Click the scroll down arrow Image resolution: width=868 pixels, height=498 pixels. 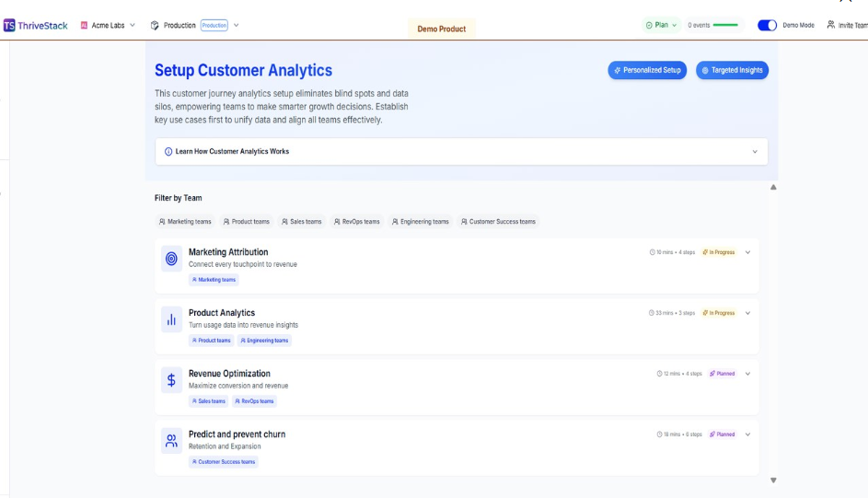(773, 480)
